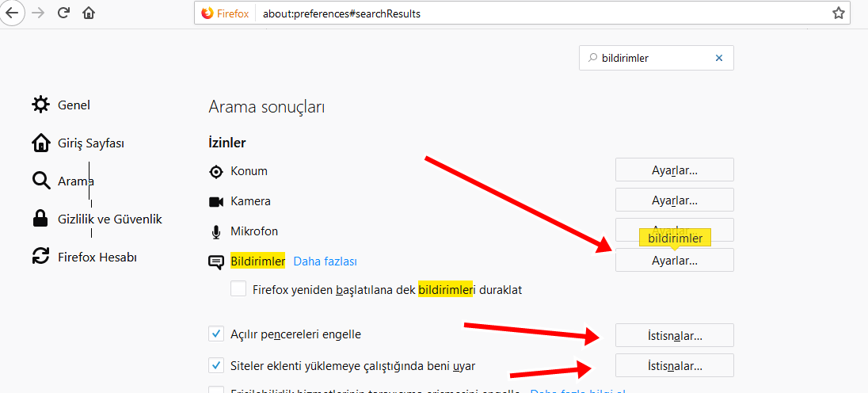Click the Arama sonuçları heading
The image size is (868, 393).
pos(266,107)
